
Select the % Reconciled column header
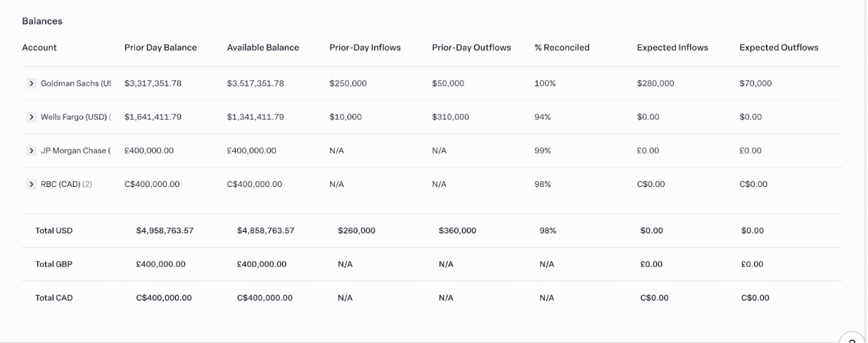[x=561, y=48]
